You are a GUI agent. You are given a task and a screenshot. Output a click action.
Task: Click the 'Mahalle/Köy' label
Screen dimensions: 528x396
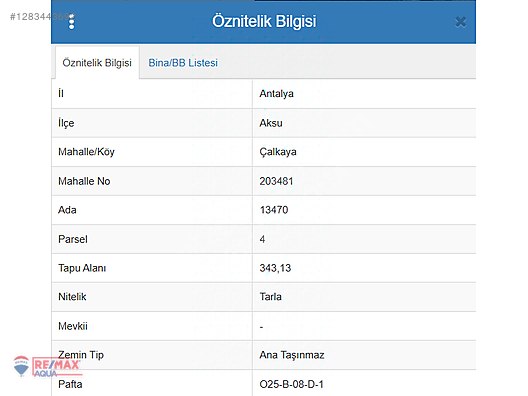click(x=86, y=152)
